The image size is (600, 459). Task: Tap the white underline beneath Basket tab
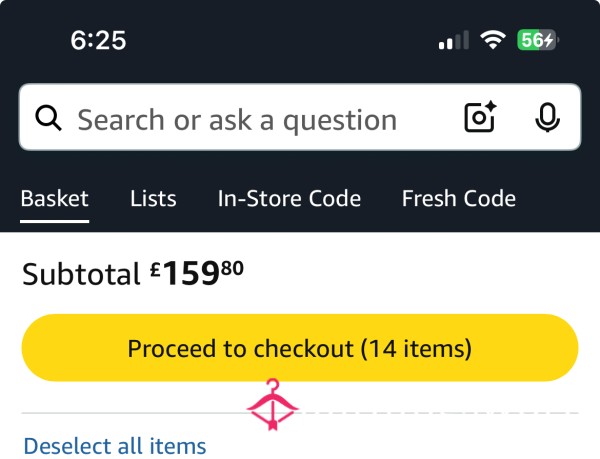click(x=55, y=221)
